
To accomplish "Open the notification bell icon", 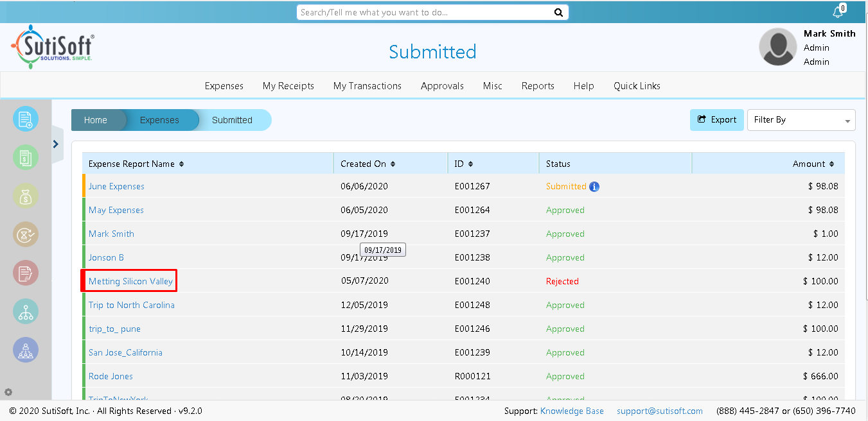I will pos(837,12).
